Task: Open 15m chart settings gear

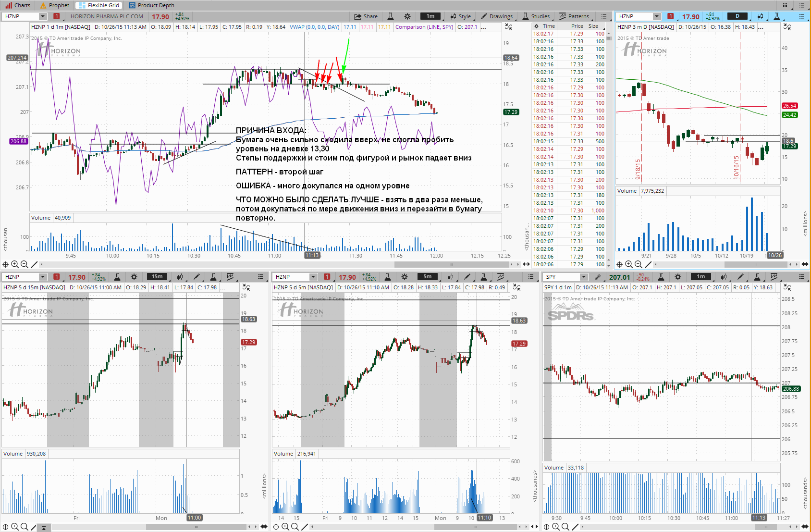Action: click(134, 277)
